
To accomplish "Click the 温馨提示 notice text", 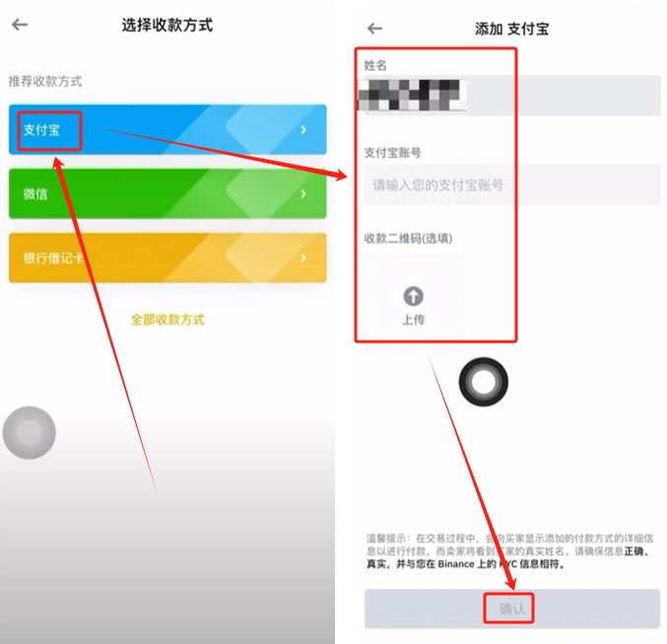I will (510, 550).
